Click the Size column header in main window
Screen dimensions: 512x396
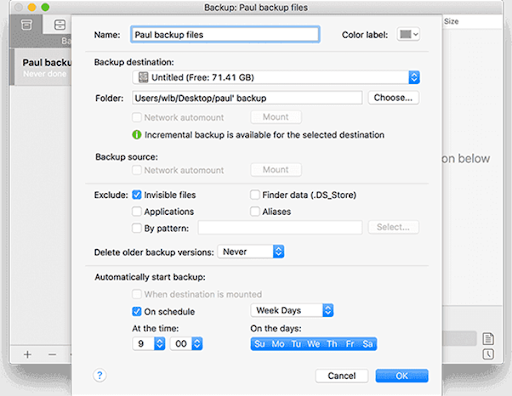click(451, 21)
